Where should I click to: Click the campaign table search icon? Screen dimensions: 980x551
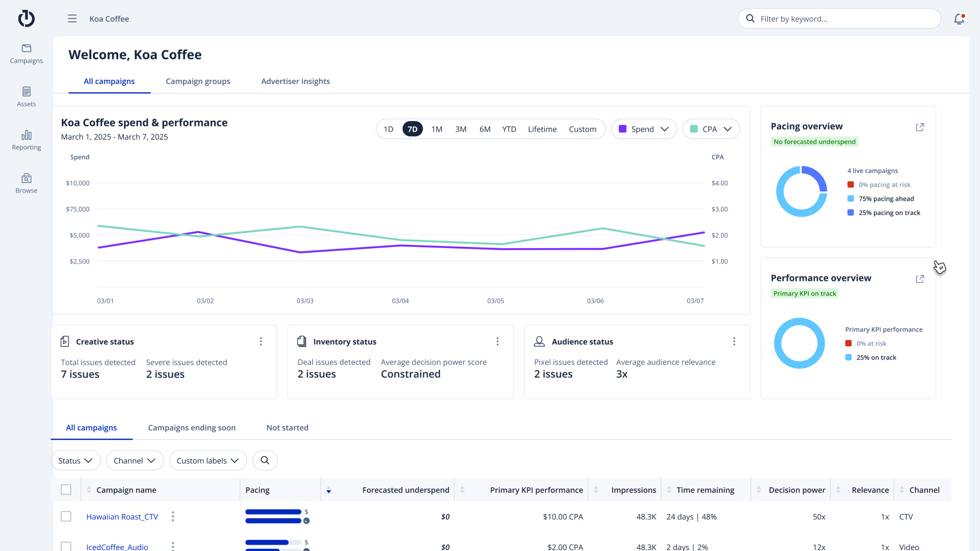[x=265, y=460]
